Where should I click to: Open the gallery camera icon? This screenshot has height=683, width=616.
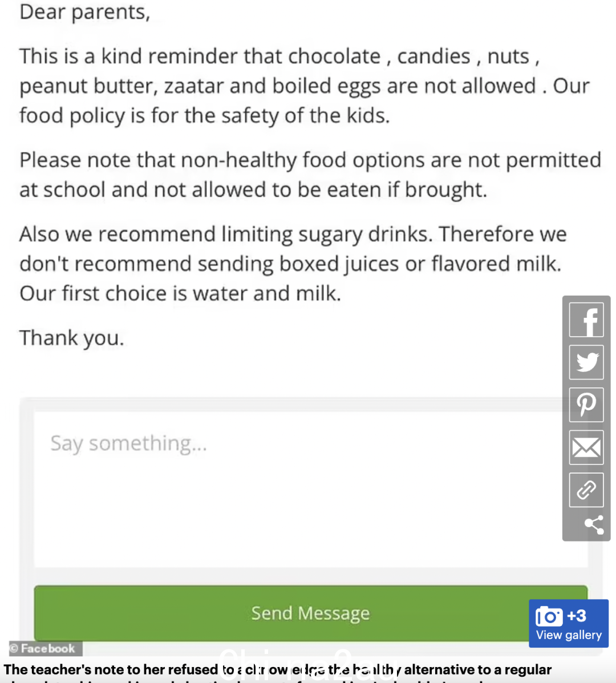[x=549, y=616]
